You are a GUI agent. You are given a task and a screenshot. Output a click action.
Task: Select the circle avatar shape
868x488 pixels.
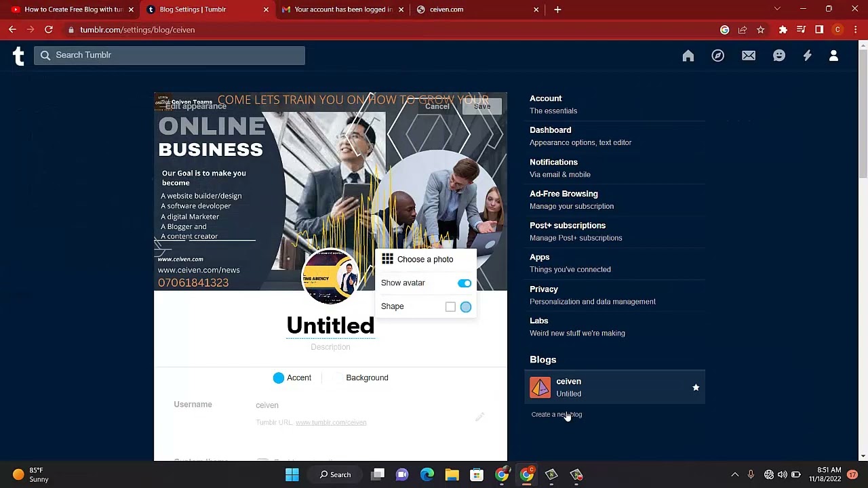[x=466, y=307]
